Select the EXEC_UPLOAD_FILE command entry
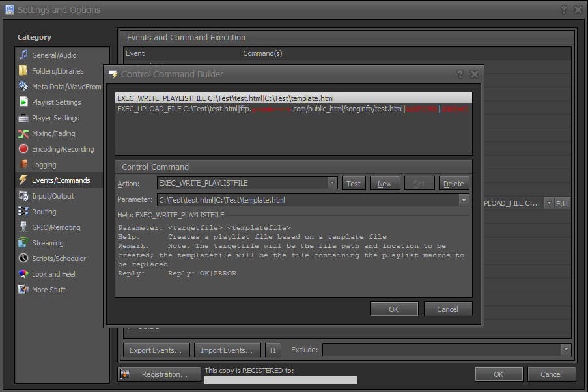This screenshot has width=588, height=392. [x=260, y=109]
